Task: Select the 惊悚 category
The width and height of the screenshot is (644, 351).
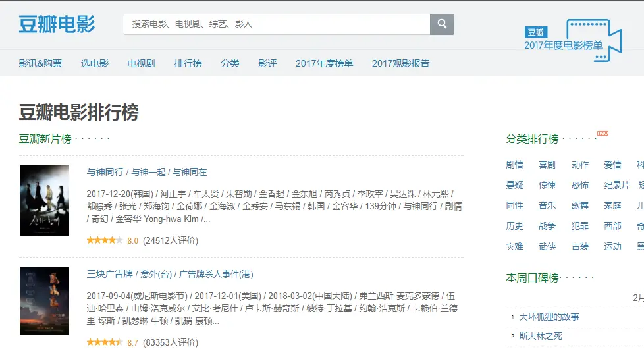Action: coord(547,185)
